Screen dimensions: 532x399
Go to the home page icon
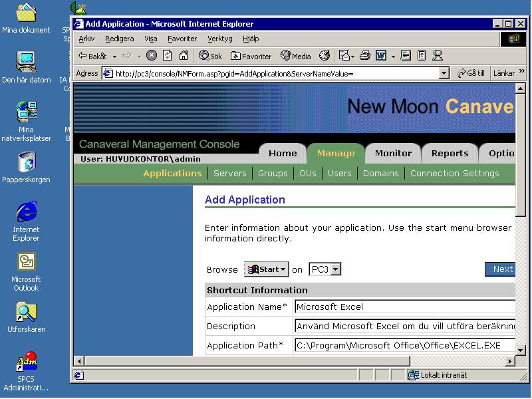point(184,56)
